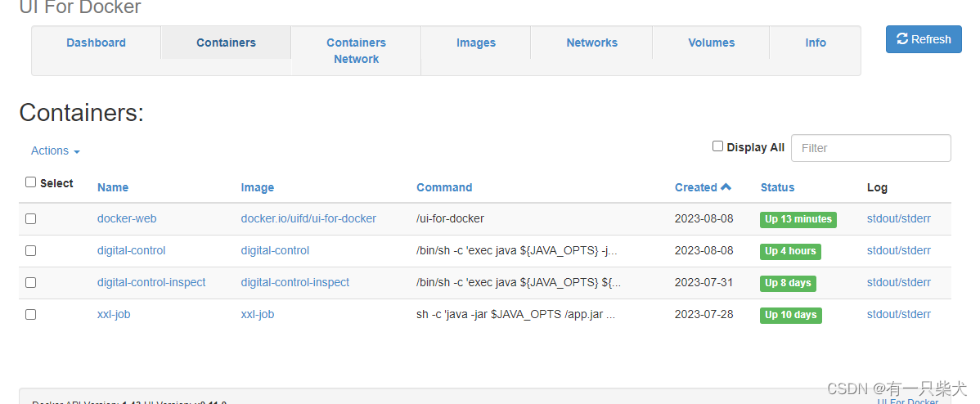Viewport: 980px width, 404px height.
Task: Open the Images tab
Action: tap(475, 43)
